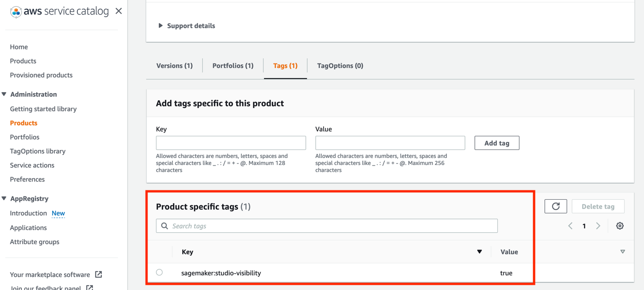Image resolution: width=644 pixels, height=290 pixels.
Task: Click the search magnifier icon in tags
Action: coord(164,226)
